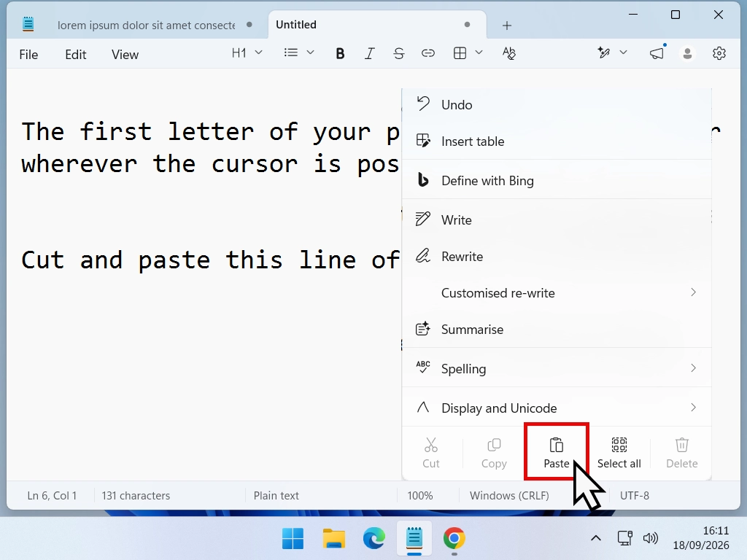Open the network status tray icon

[624, 539]
